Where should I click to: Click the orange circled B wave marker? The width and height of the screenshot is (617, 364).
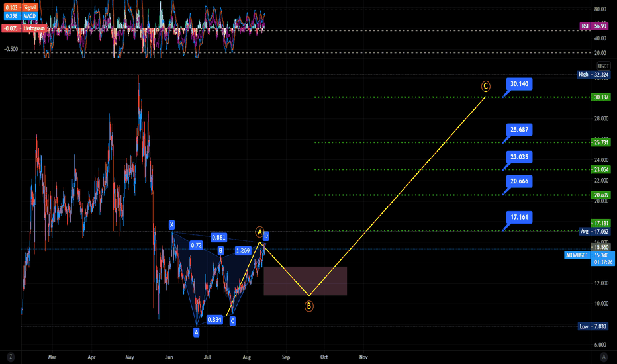[309, 306]
